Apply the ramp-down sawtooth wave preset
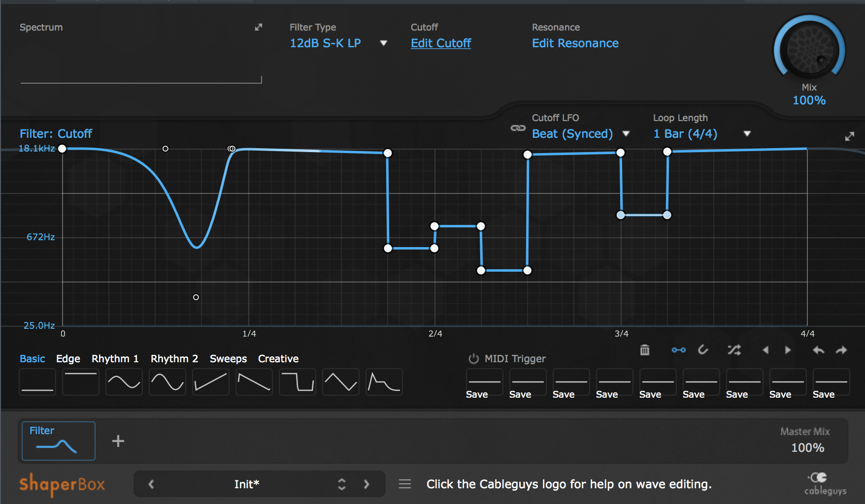The height and width of the screenshot is (504, 865). pos(254,382)
